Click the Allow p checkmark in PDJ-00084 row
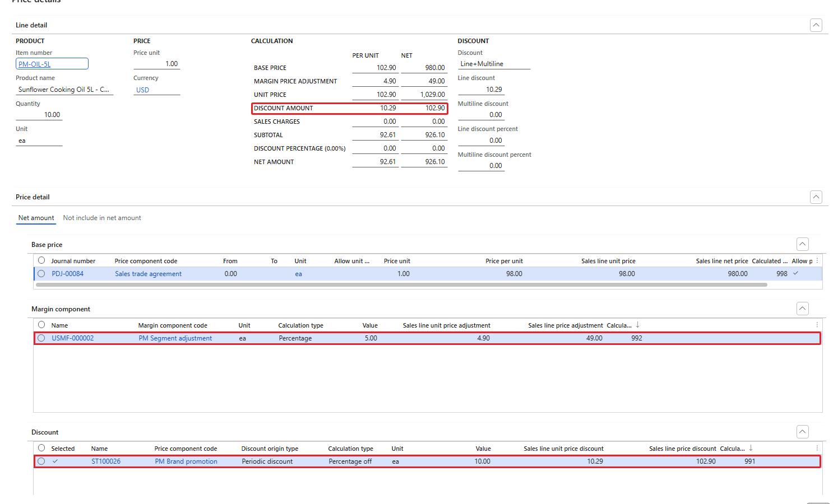Screen dimensions: 838x504 coord(795,273)
